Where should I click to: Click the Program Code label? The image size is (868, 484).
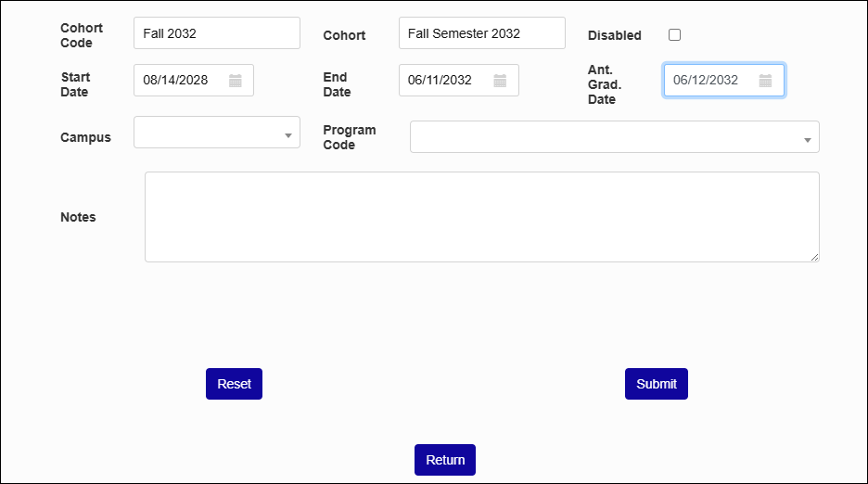350,137
